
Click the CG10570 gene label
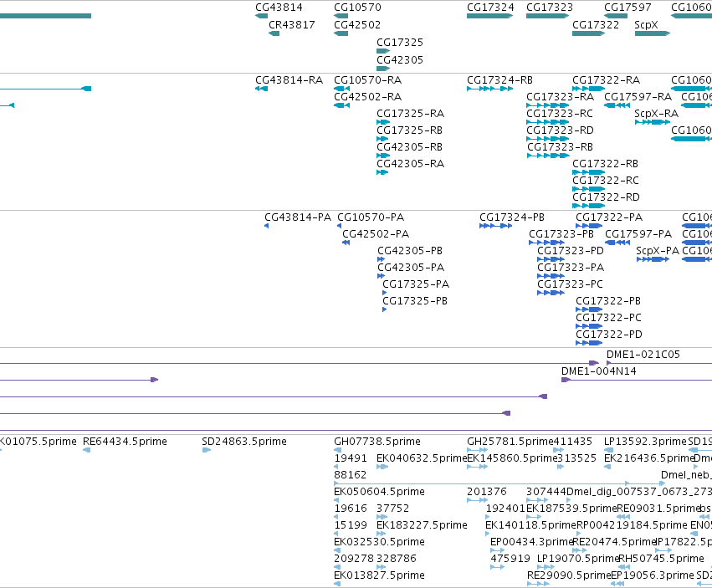point(357,8)
